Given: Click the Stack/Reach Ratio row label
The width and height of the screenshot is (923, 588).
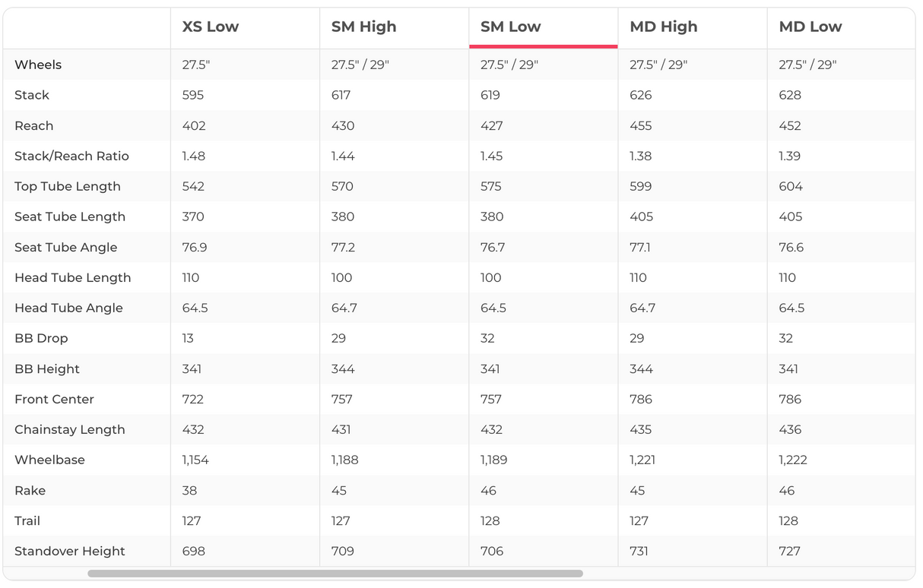Looking at the screenshot, I should point(71,156).
